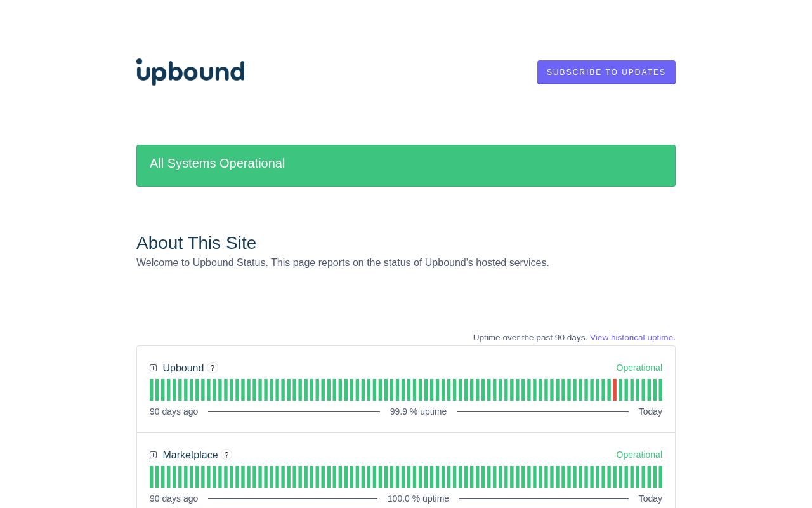The image size is (812, 508).
Task: Click the 99.9 % uptime text
Action: tap(418, 411)
